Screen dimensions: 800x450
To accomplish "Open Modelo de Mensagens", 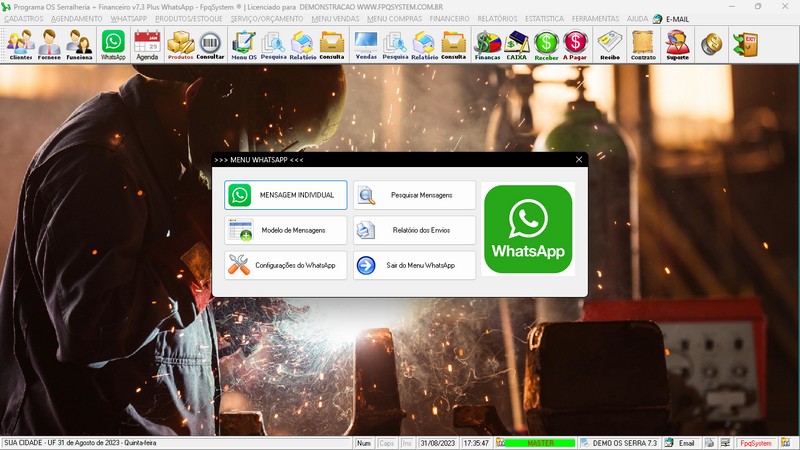I will point(286,230).
